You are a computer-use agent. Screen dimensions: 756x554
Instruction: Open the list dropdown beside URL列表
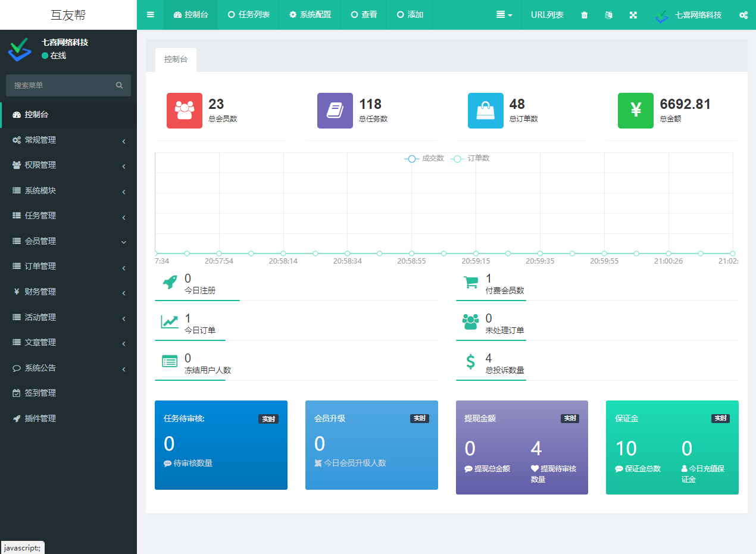[504, 15]
